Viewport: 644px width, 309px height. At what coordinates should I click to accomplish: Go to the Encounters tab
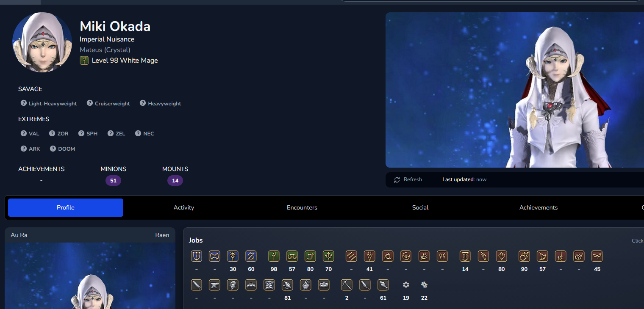point(302,207)
